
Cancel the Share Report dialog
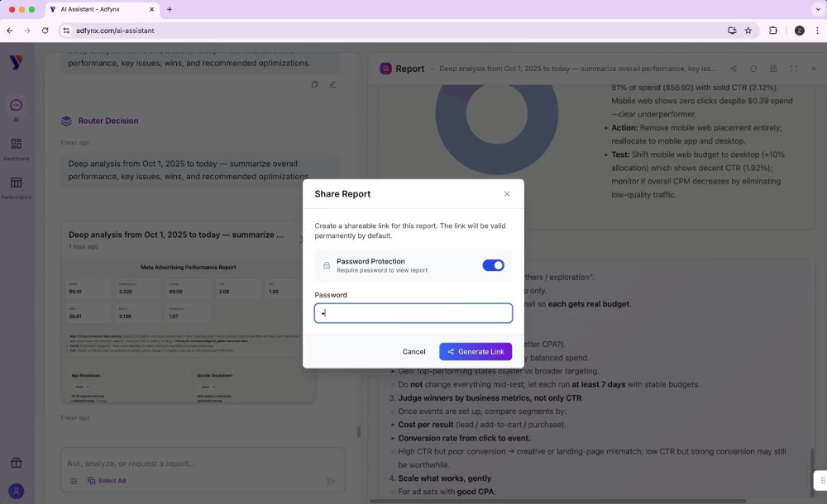[x=413, y=352]
